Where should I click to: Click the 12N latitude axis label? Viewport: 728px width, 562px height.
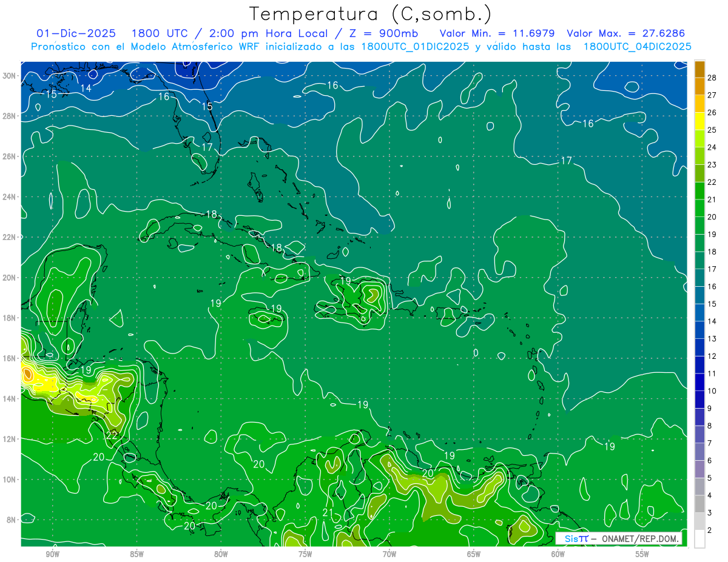pos(10,439)
